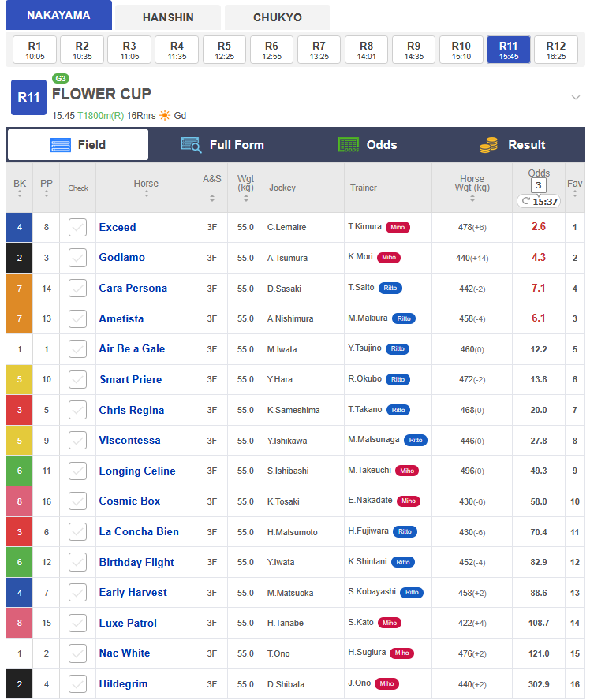Viewport: 590px width, 700px height.
Task: Tick the checkbox for Ametista
Action: pyautogui.click(x=78, y=318)
